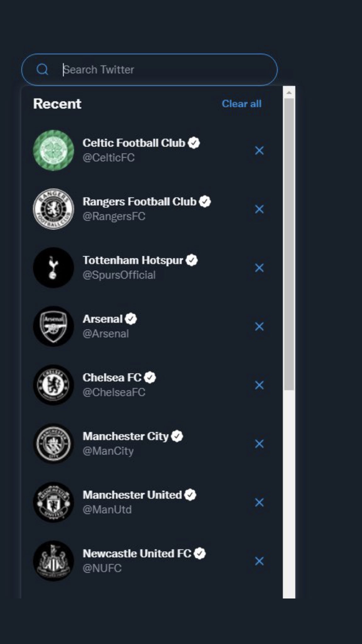The width and height of the screenshot is (362, 644).
Task: Remove Arsenal from recent searches
Action: 259,326
